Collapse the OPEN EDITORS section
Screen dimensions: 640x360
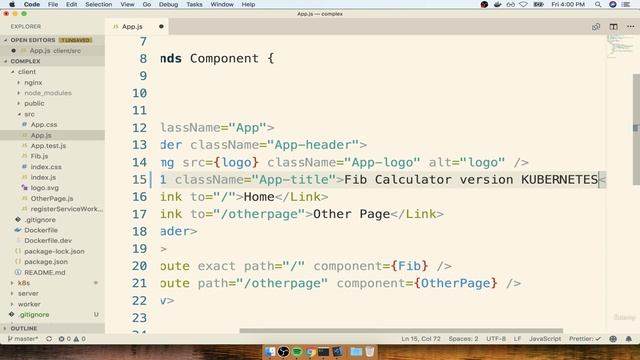point(33,40)
